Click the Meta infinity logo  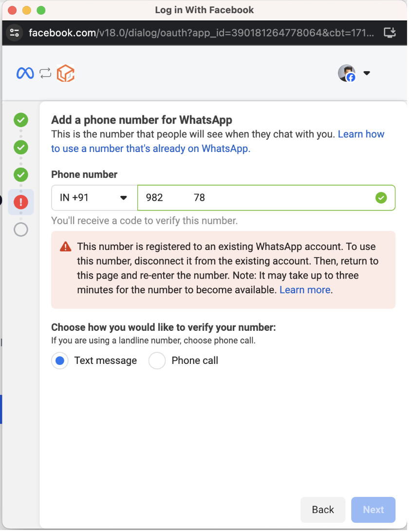pos(25,73)
